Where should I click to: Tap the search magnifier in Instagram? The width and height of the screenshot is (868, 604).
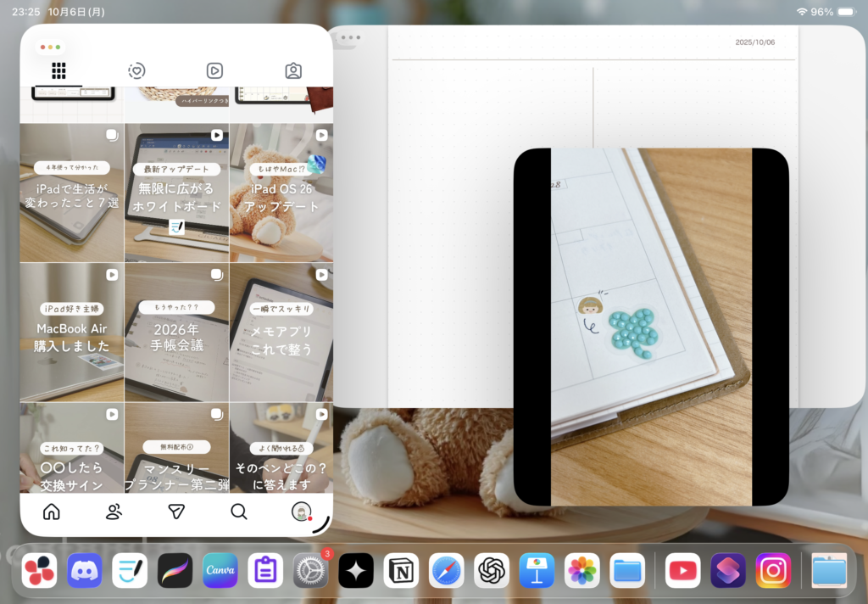pyautogui.click(x=239, y=512)
